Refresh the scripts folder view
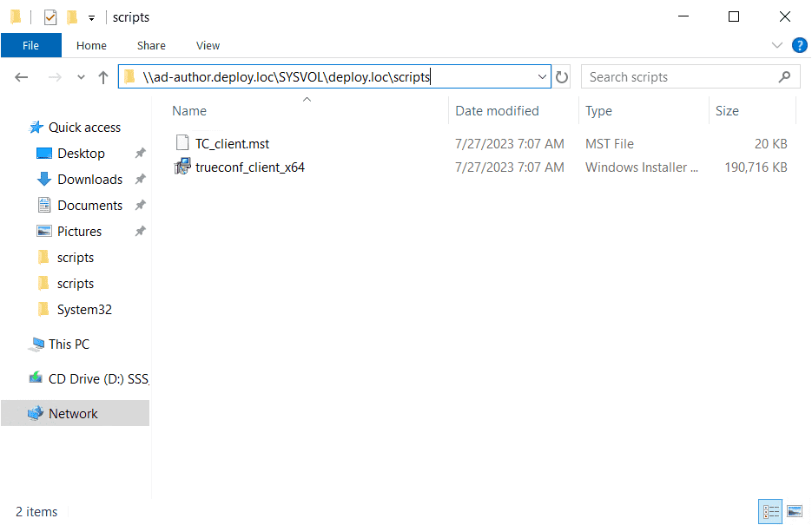This screenshot has width=812, height=525. (561, 77)
